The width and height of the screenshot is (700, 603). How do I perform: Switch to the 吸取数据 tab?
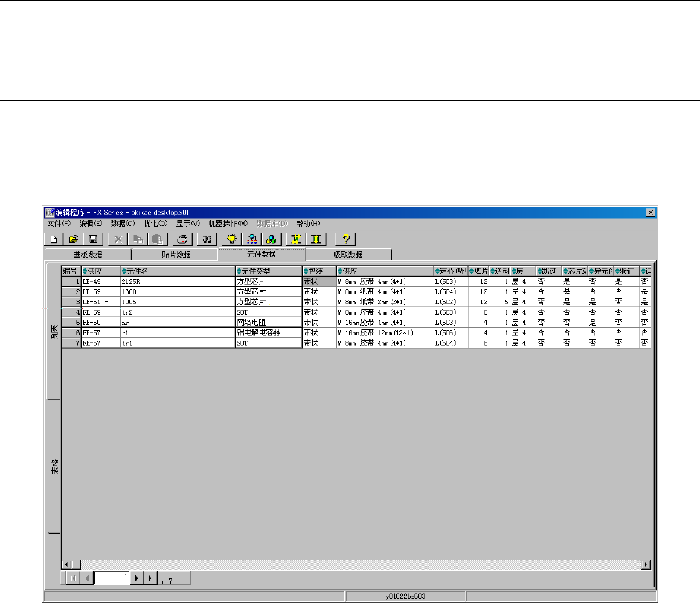pos(348,254)
